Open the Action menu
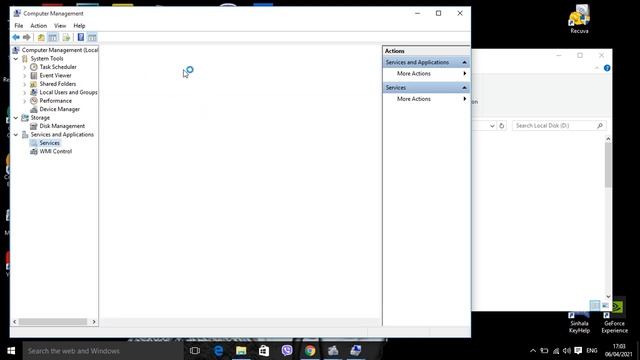Viewport: 640px width, 360px height. [39, 25]
